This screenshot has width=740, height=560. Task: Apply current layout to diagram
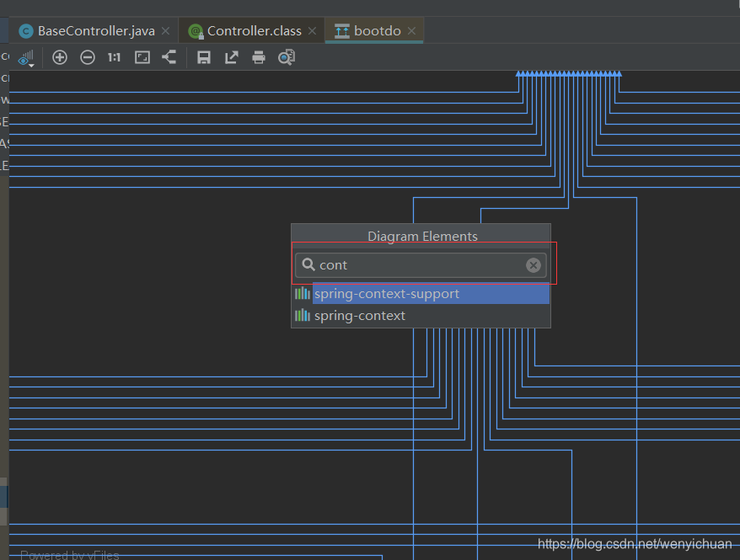169,57
